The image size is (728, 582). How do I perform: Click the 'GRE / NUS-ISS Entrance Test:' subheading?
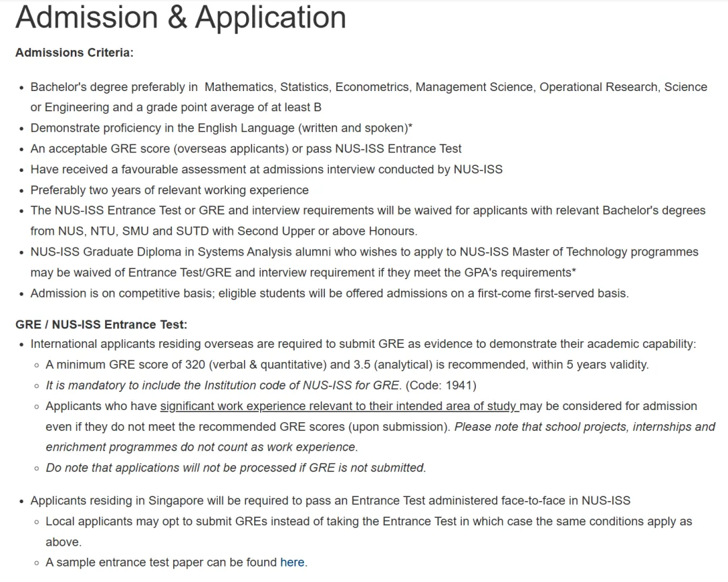coord(101,324)
